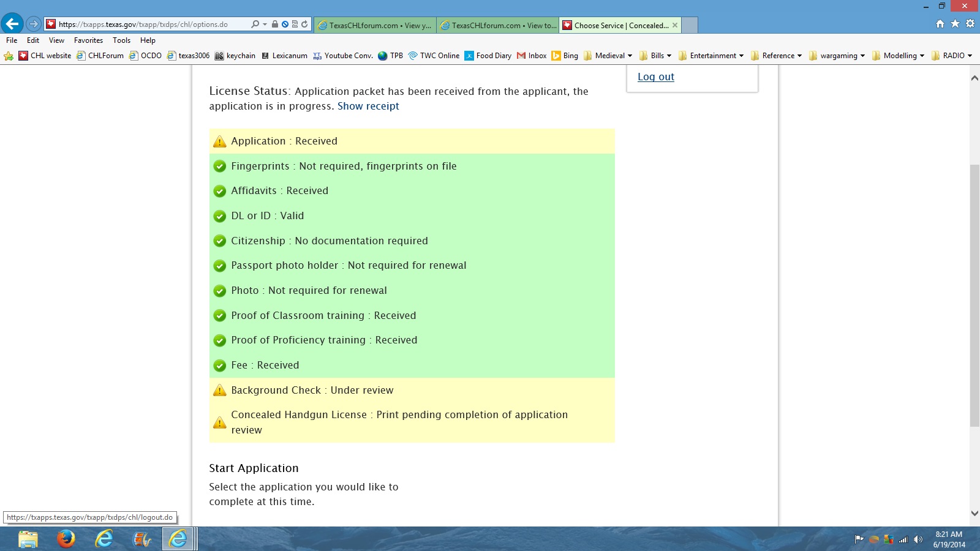Click the Add to Favorites bar star icon

click(9, 56)
